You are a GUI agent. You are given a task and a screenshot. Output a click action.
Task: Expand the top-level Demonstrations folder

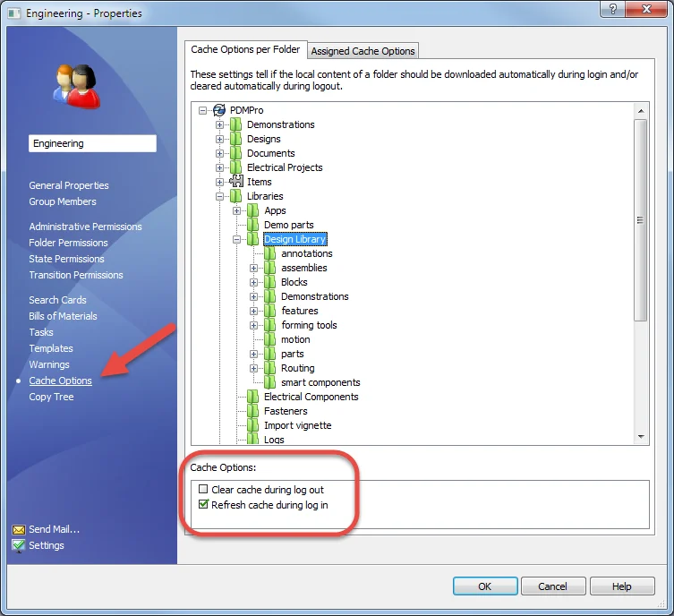[219, 124]
